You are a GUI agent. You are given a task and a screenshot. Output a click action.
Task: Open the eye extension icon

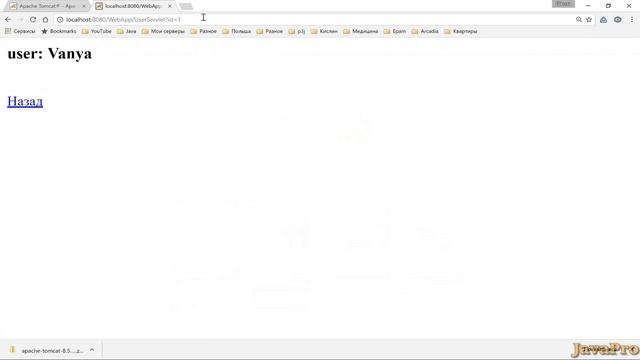(x=618, y=20)
